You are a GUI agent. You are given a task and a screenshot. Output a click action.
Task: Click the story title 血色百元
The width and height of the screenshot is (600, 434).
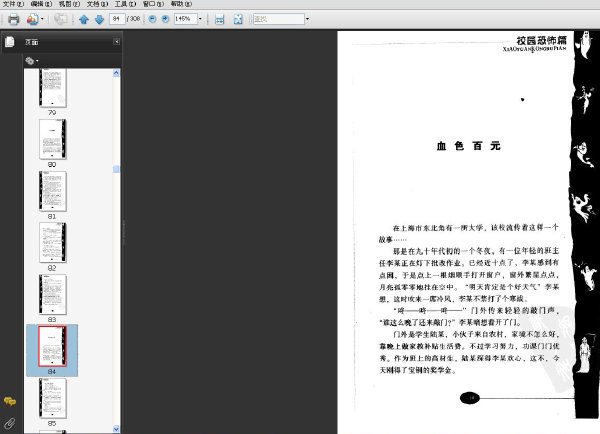(468, 146)
